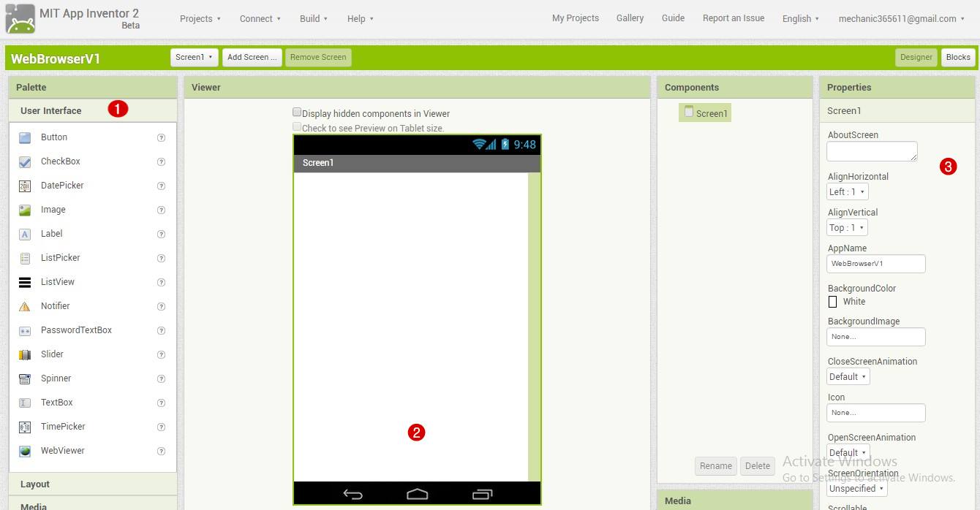This screenshot has width=980, height=510.
Task: Select the Spinner component icon
Action: click(x=25, y=378)
